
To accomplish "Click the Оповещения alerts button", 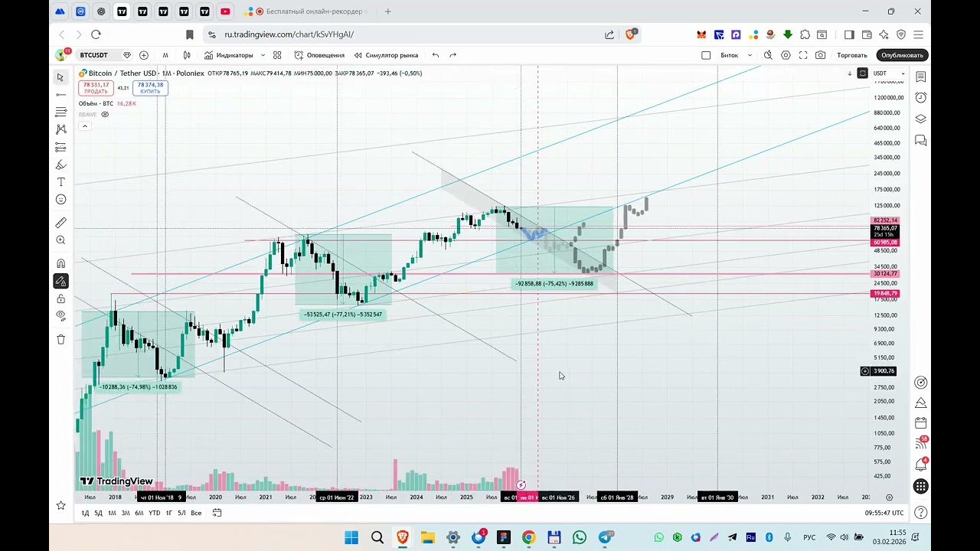I will click(x=319, y=55).
